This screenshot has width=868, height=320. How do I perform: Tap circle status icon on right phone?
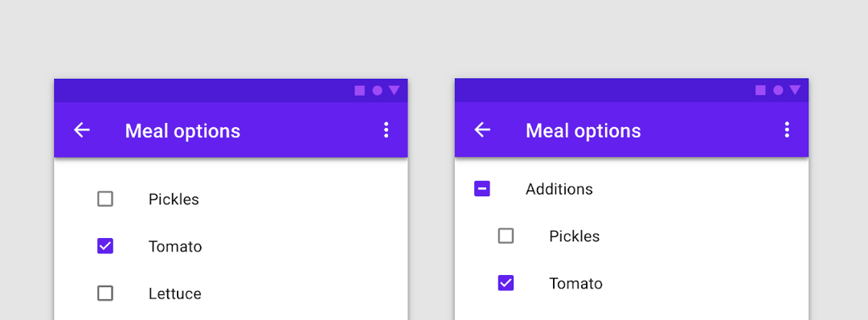point(778,90)
